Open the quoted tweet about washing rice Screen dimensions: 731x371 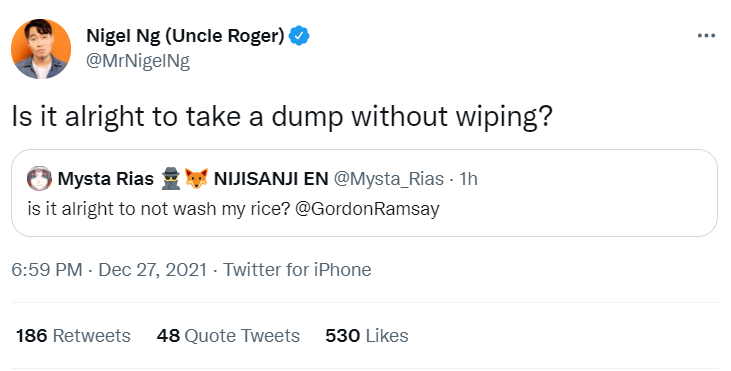click(x=364, y=193)
